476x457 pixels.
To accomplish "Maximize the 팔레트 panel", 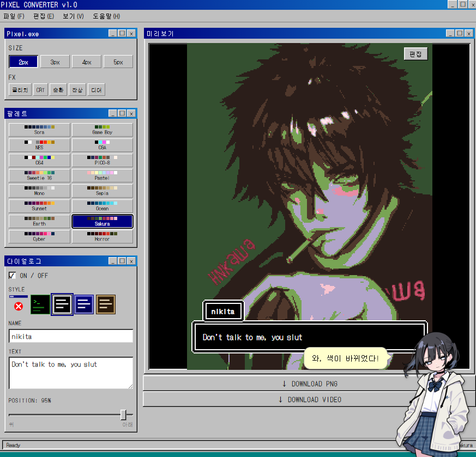I will click(122, 113).
